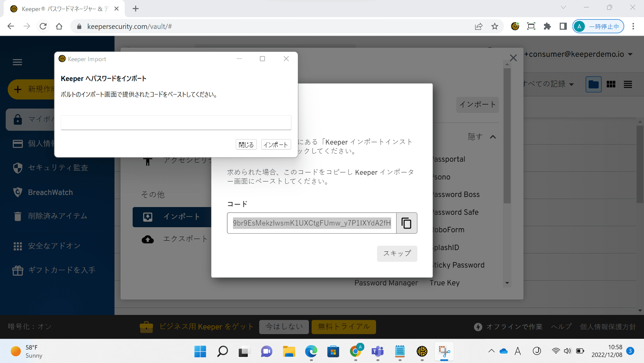Open Keeper app from Windows taskbar

tap(422, 352)
